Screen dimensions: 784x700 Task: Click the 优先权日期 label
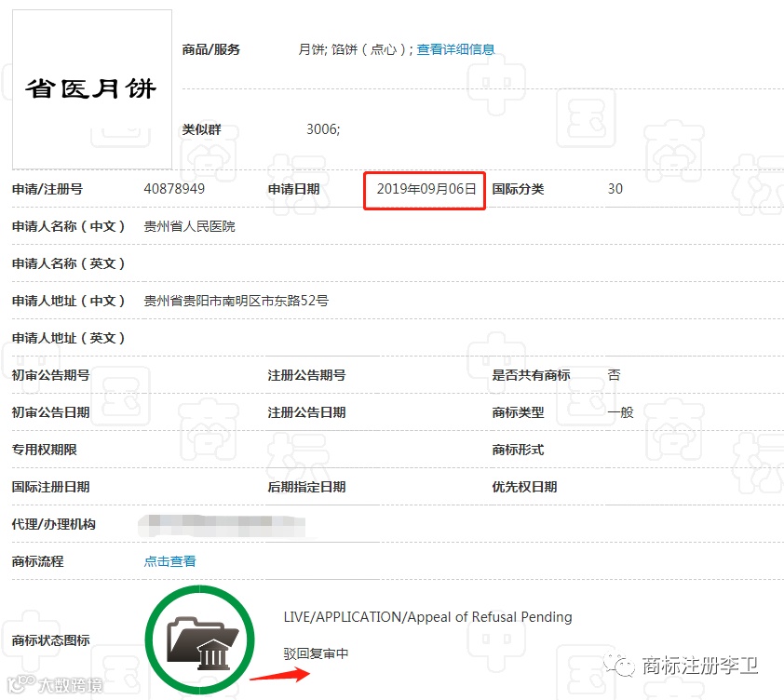[x=524, y=487]
